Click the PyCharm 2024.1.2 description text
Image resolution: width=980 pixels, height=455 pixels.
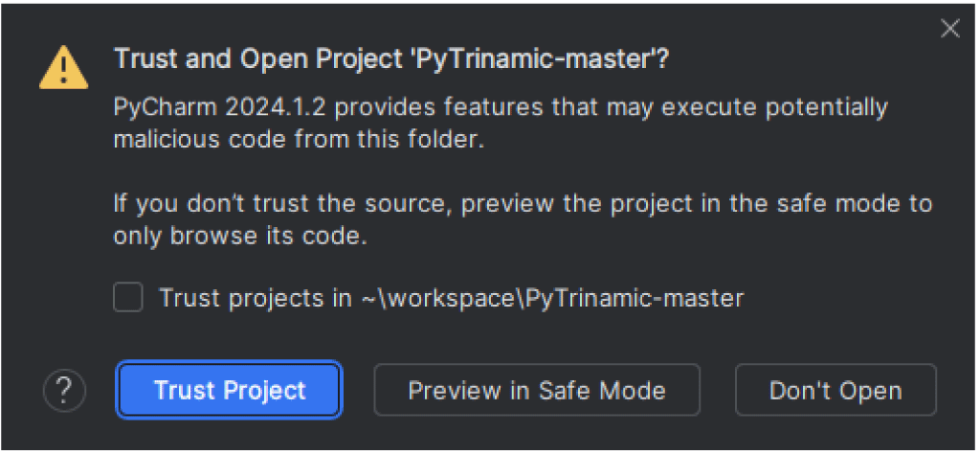point(501,123)
